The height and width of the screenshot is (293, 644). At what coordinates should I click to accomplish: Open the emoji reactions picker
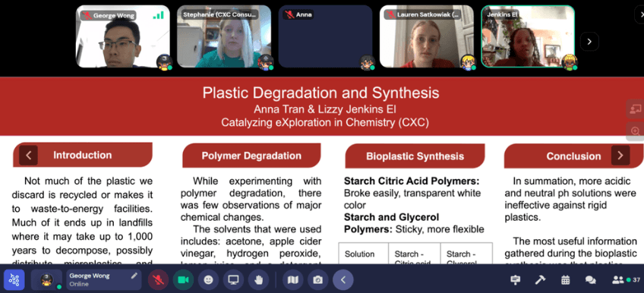click(x=209, y=280)
